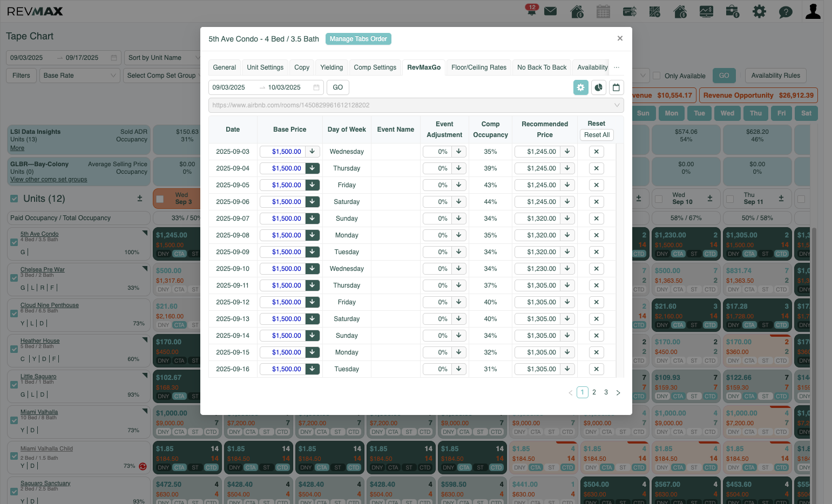Open the calendar grid icon in header
The width and height of the screenshot is (832, 504).
pyautogui.click(x=603, y=11)
